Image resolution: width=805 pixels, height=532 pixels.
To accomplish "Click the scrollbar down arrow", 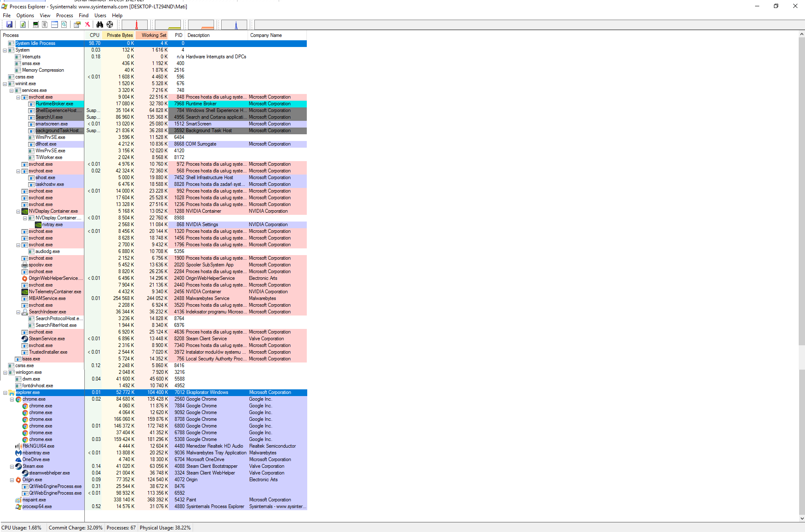I will click(802, 518).
